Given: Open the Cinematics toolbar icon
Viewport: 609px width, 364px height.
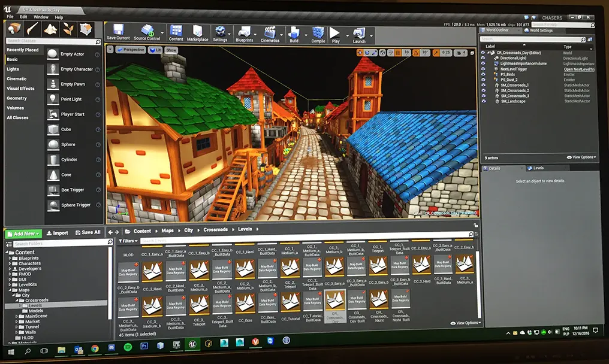Looking at the screenshot, I should (270, 34).
